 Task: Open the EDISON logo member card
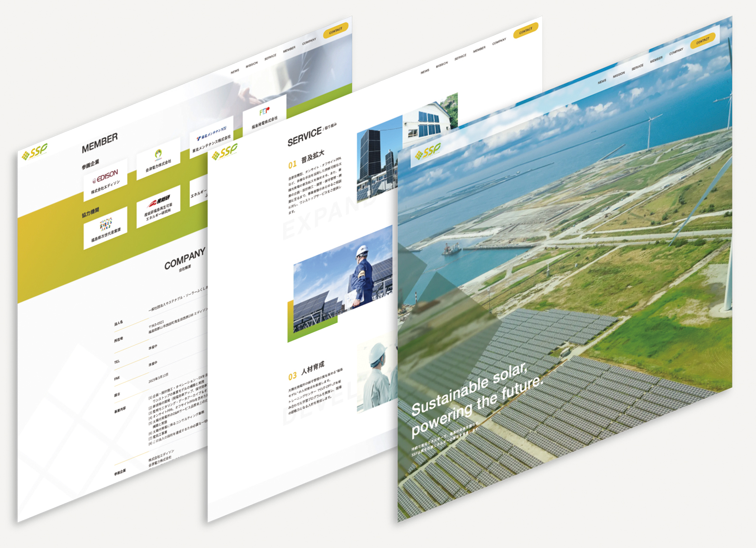point(105,180)
